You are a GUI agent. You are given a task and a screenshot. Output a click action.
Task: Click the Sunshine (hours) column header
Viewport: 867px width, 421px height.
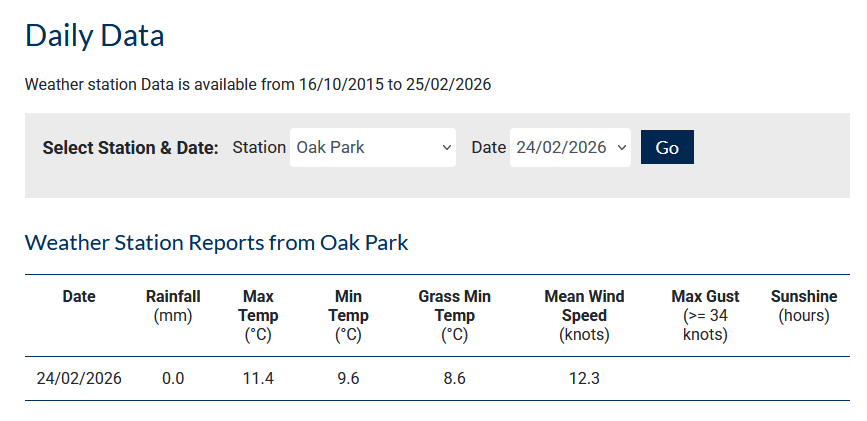(803, 305)
